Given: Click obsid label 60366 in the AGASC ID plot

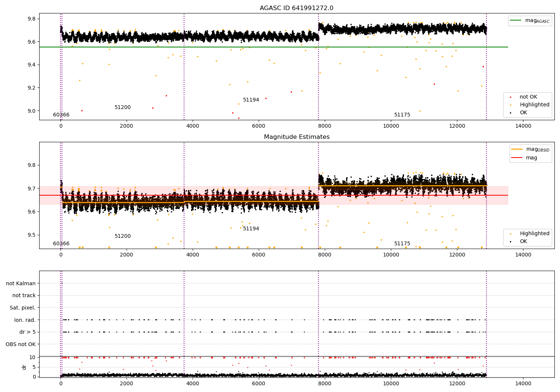Looking at the screenshot, I should 61,115.
